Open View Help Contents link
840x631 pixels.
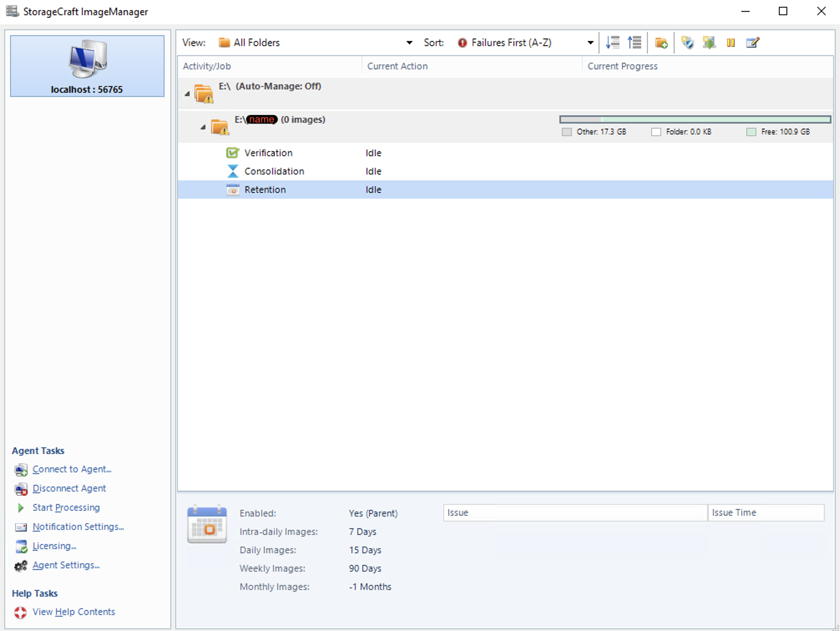[x=74, y=612]
